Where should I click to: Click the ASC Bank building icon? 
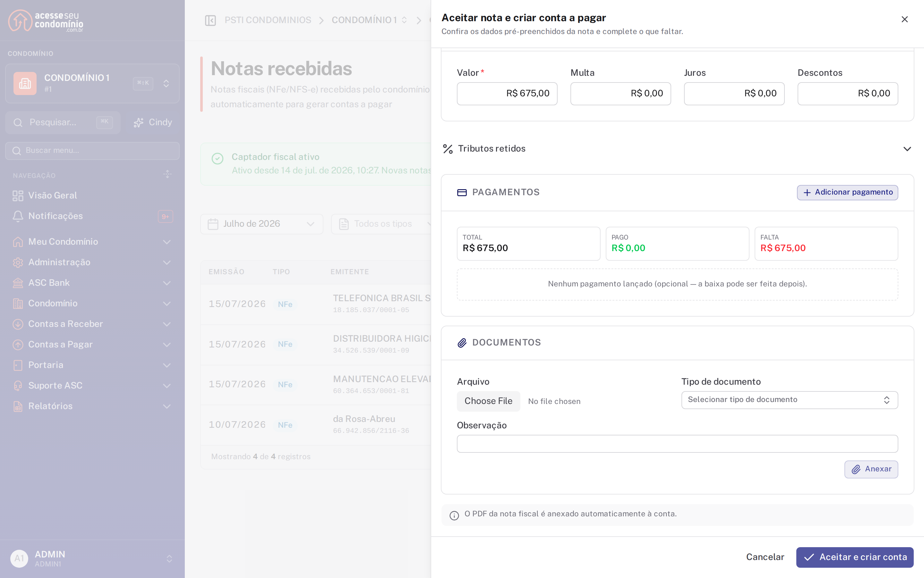pyautogui.click(x=18, y=283)
